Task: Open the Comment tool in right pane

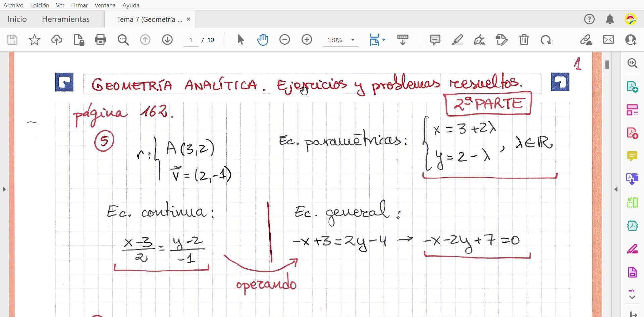Action: point(632,156)
